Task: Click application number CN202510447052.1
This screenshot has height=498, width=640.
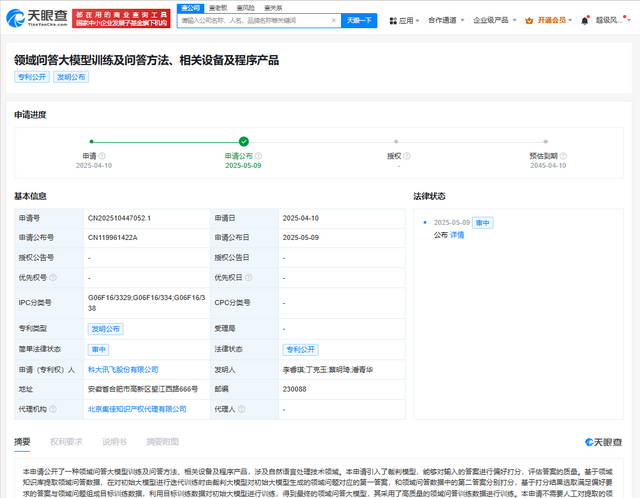Action: [119, 218]
